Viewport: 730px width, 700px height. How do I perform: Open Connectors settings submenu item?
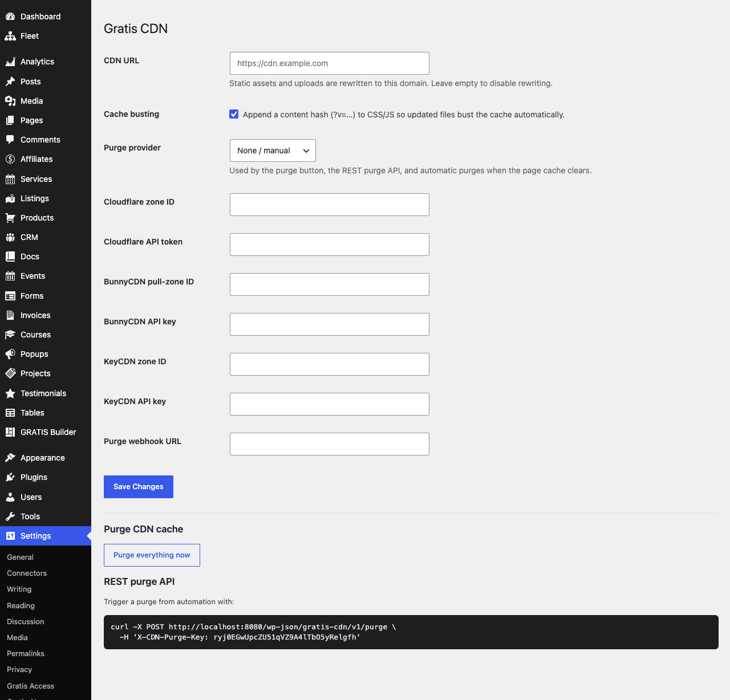tap(27, 573)
